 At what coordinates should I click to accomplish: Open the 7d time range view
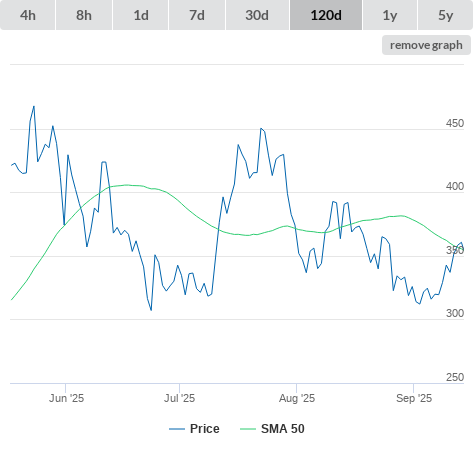pyautogui.click(x=197, y=15)
